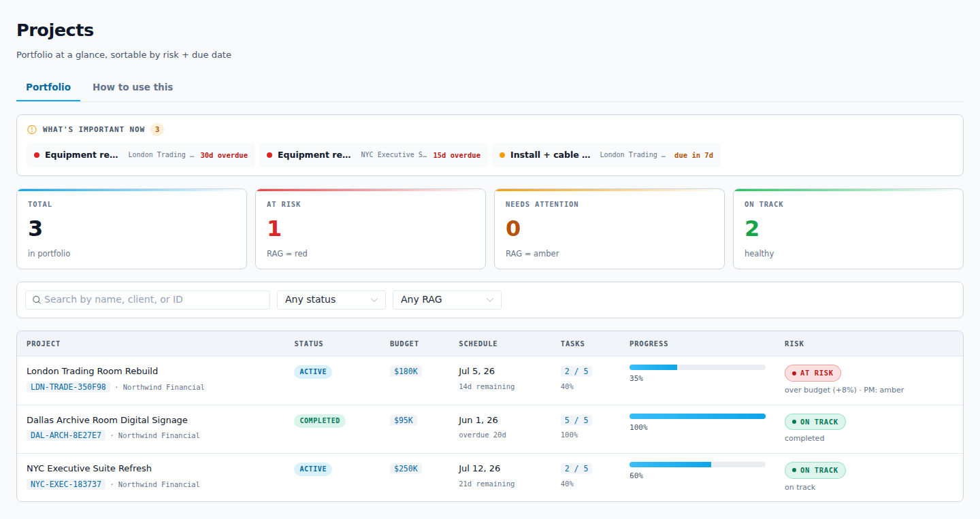Screen dimensions: 980x519
Task: Click the 5 / 5 tasks badge
Action: 576,420
